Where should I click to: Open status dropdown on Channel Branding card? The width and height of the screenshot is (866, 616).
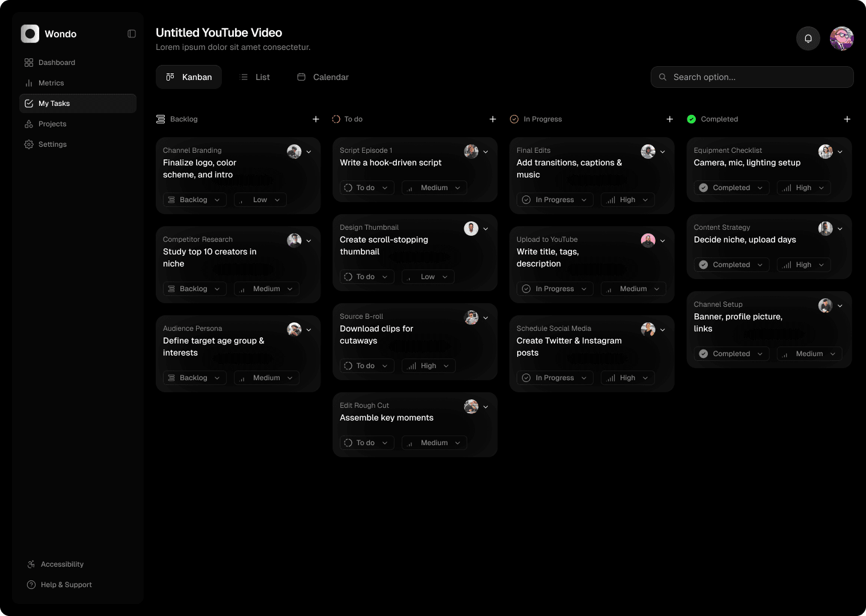(x=194, y=200)
